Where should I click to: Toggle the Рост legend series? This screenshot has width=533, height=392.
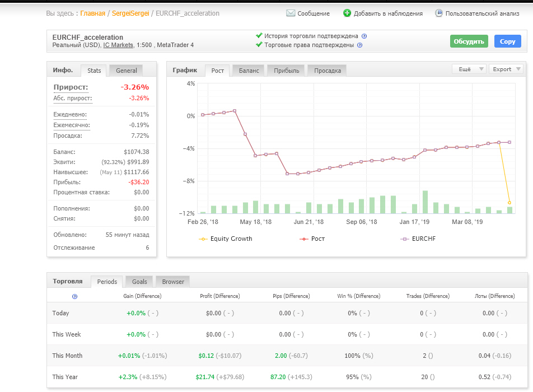(x=312, y=239)
